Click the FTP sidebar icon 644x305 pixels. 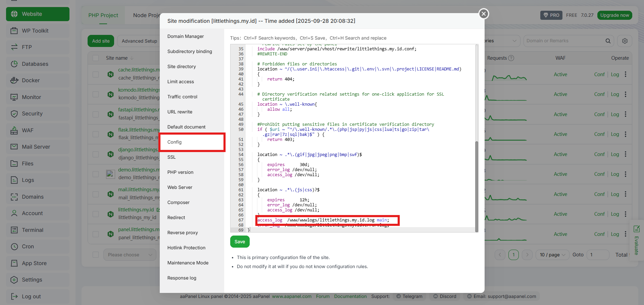[x=14, y=47]
